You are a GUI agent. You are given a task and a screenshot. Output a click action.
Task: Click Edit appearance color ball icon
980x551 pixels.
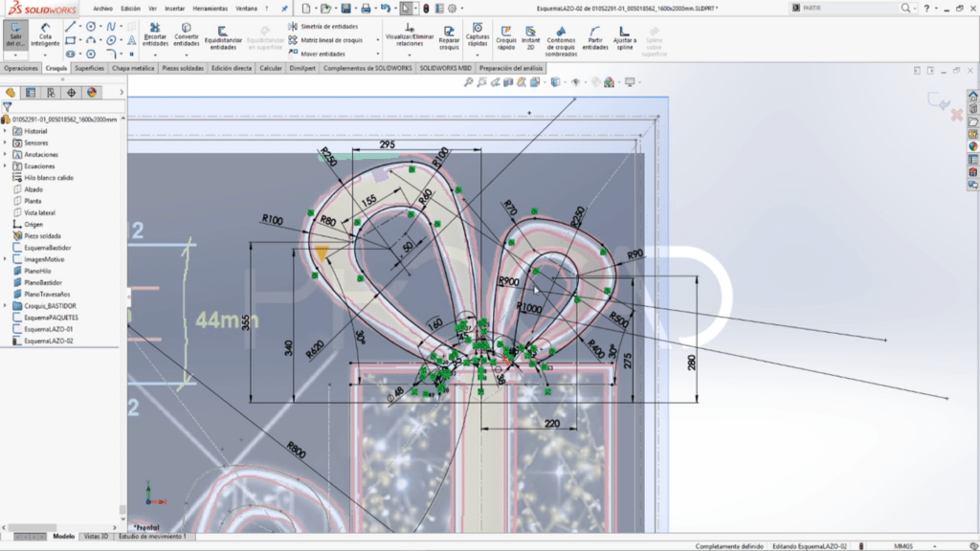coord(609,82)
